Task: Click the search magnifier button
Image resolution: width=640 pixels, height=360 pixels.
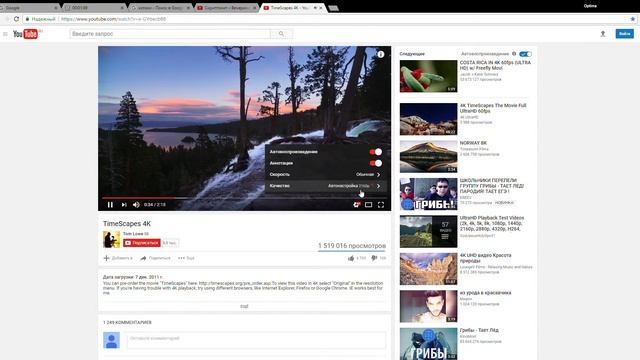Action: point(281,34)
